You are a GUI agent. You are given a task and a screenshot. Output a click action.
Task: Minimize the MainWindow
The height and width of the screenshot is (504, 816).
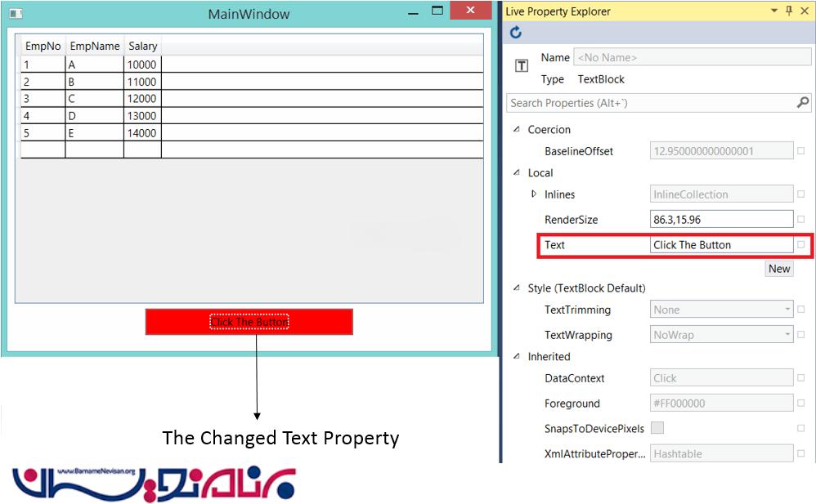pos(413,14)
